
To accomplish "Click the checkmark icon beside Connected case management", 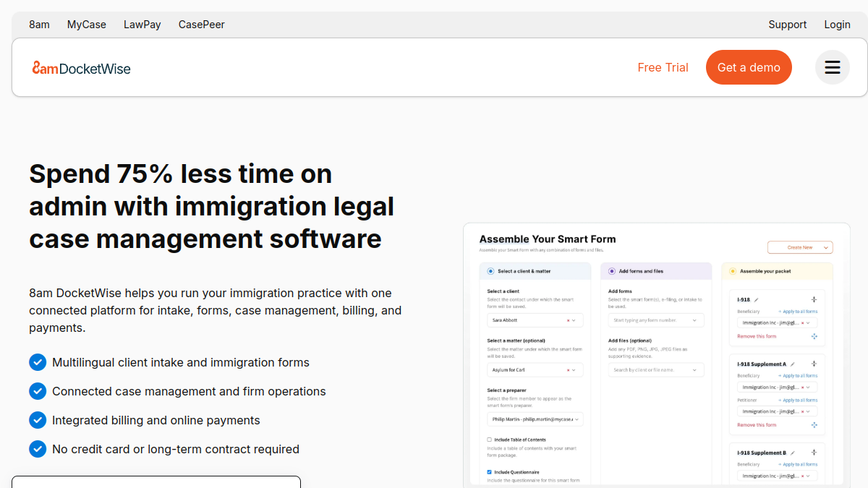I will [38, 391].
